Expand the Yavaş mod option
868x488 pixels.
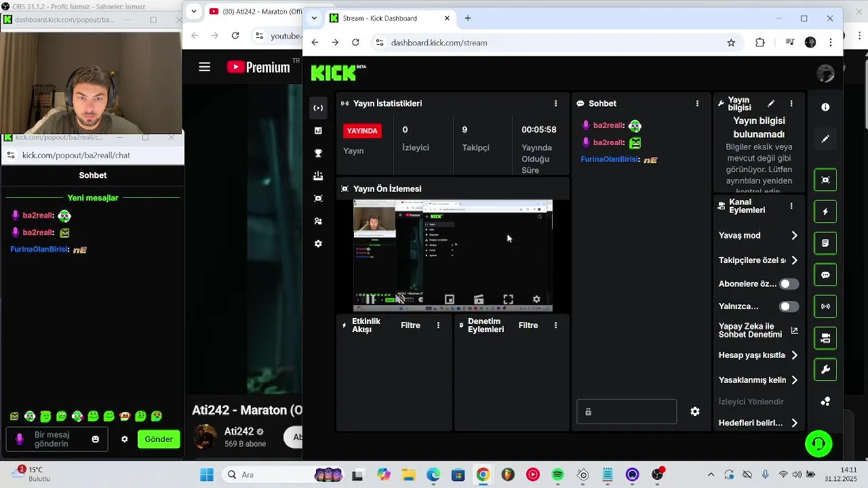pyautogui.click(x=759, y=236)
